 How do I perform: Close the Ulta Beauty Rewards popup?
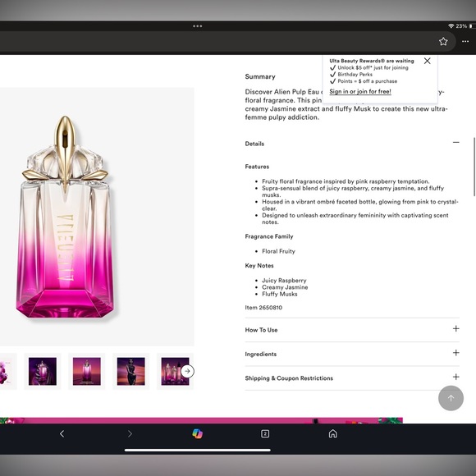tap(427, 61)
